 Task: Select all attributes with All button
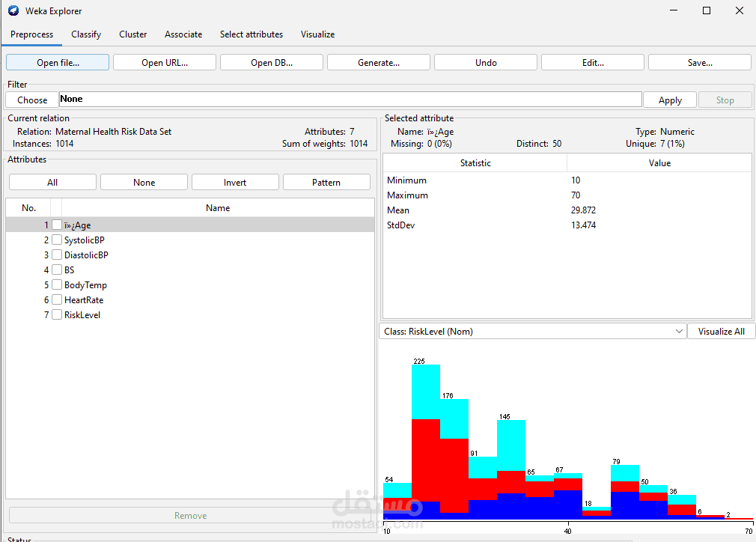(52, 182)
